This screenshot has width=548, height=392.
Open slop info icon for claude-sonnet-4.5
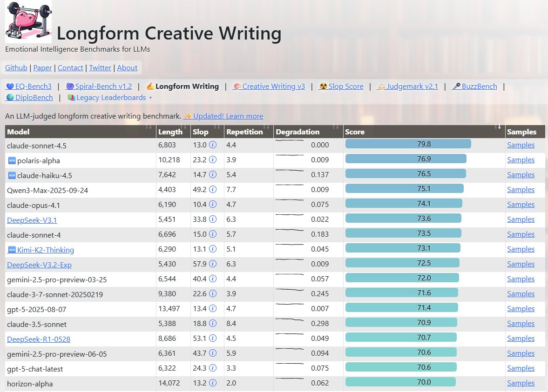(x=213, y=145)
